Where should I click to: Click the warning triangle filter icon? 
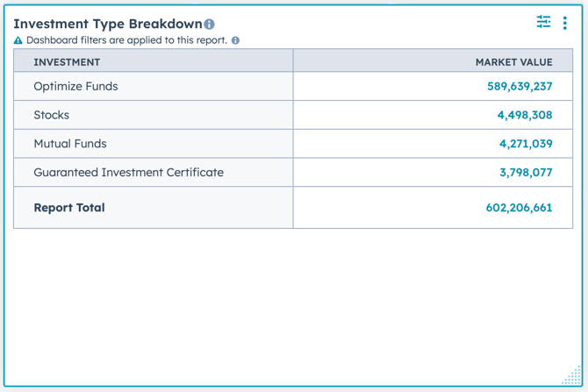coord(18,40)
